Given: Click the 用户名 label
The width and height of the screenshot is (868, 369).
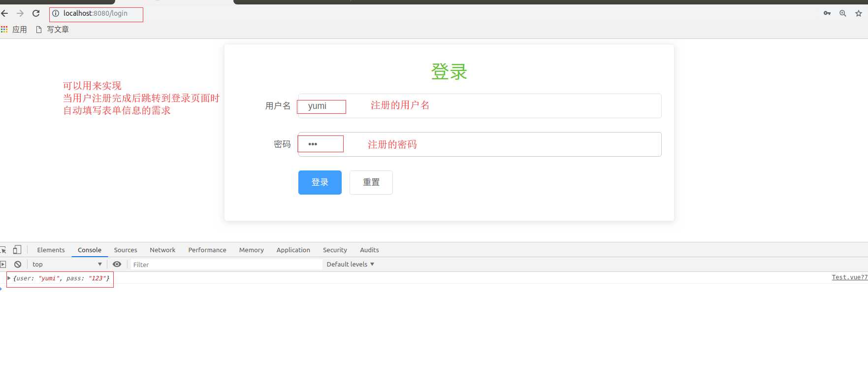Looking at the screenshot, I should click(278, 106).
